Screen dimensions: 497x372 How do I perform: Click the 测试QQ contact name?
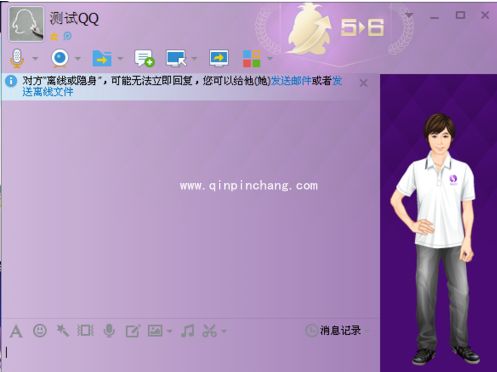click(74, 18)
